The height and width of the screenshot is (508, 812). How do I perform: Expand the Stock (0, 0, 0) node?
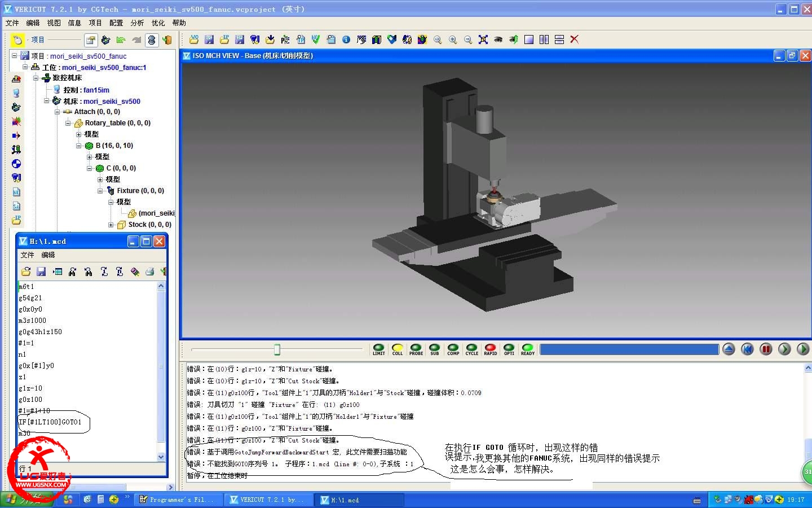pos(111,225)
